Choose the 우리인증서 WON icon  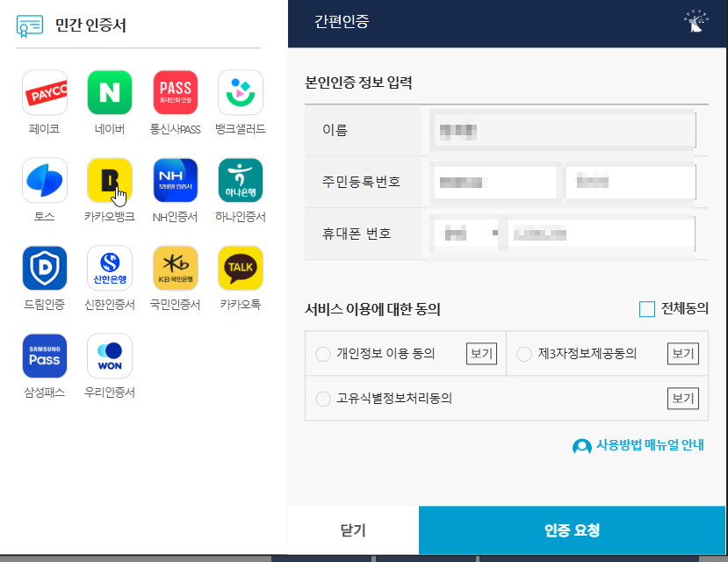click(110, 356)
